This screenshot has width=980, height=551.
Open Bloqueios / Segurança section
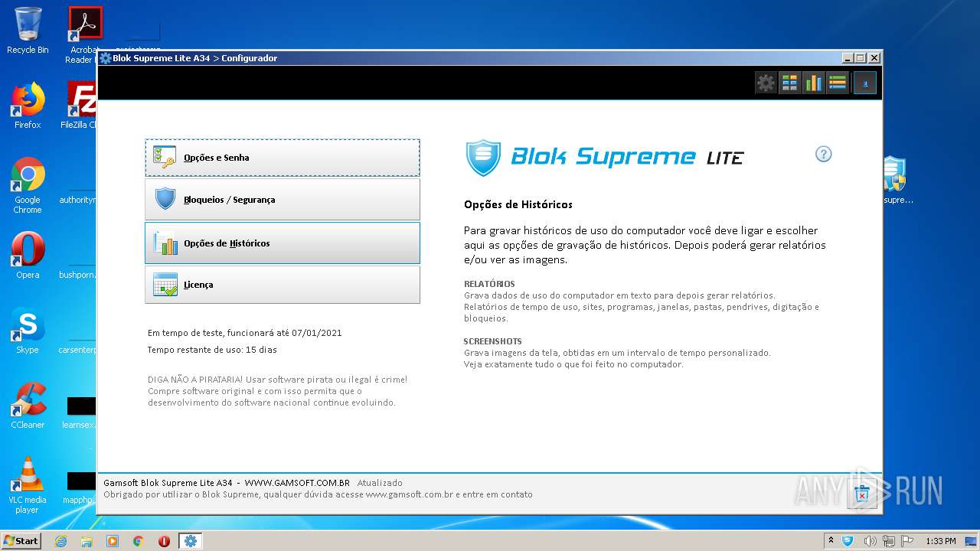click(x=283, y=200)
